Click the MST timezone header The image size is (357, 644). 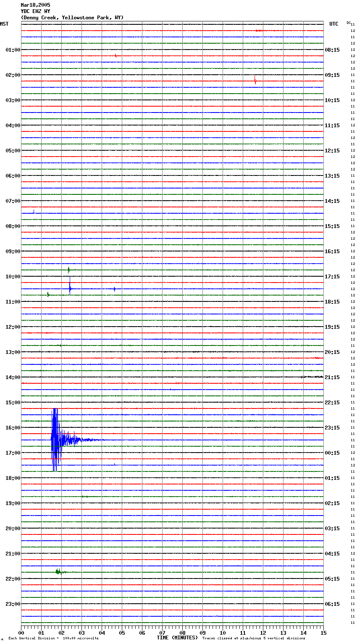(4, 24)
